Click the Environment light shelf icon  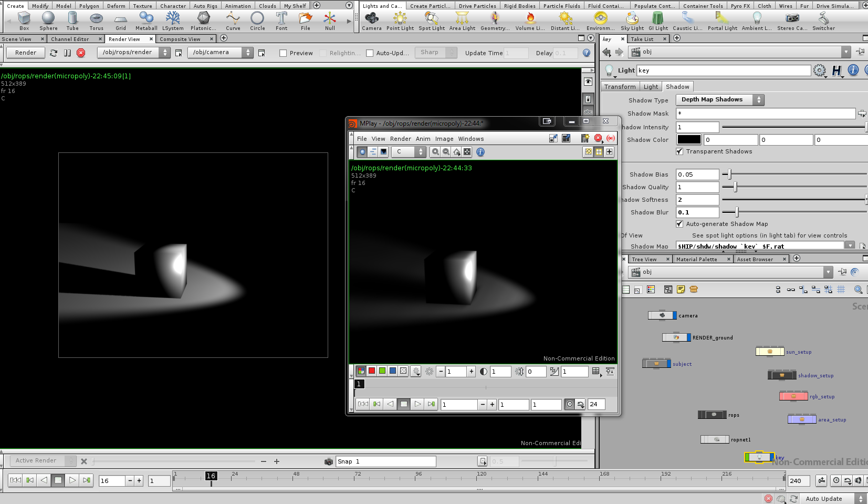(600, 21)
